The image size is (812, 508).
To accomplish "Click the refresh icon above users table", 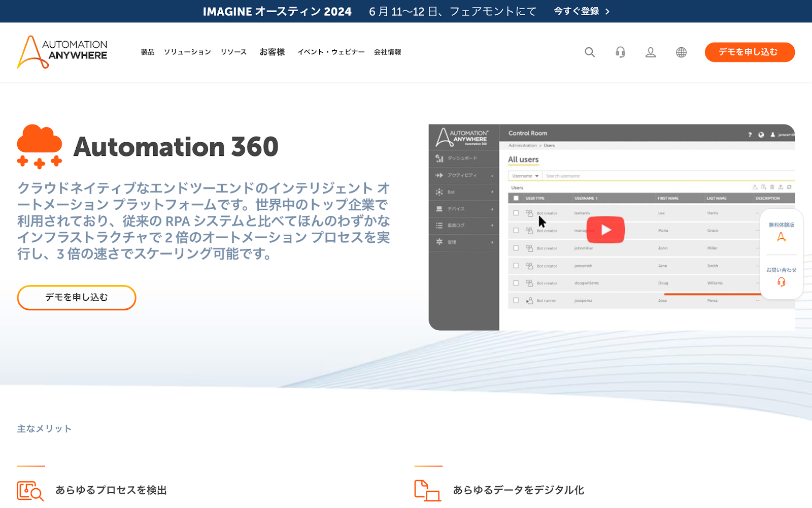I will pyautogui.click(x=789, y=187).
